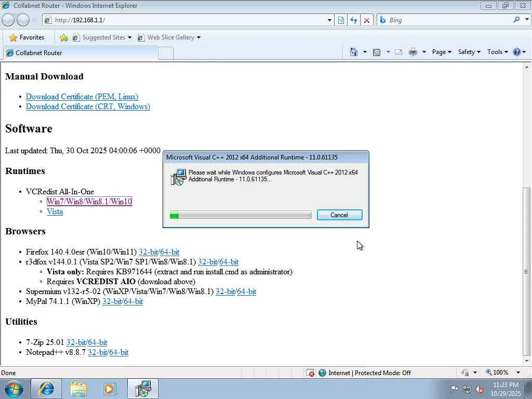Open Windows Explorer folder taskbar icon
532x399 pixels.
(79, 389)
